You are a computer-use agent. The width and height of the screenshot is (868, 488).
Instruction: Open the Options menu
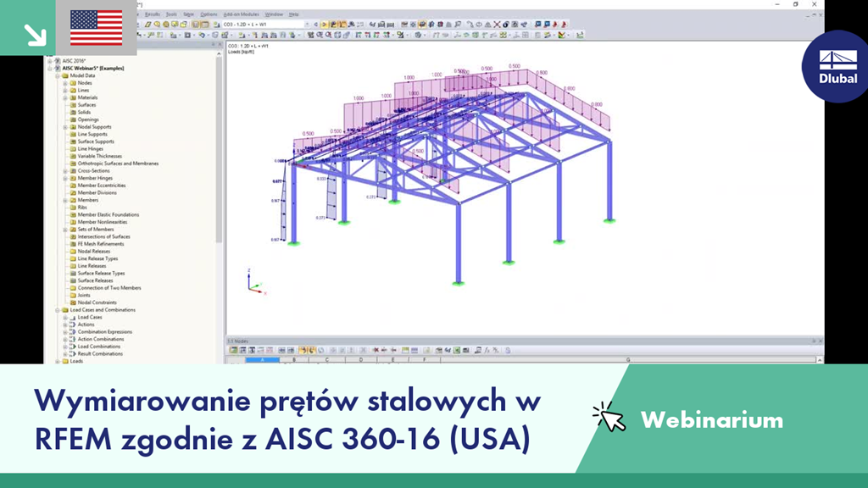click(x=209, y=14)
